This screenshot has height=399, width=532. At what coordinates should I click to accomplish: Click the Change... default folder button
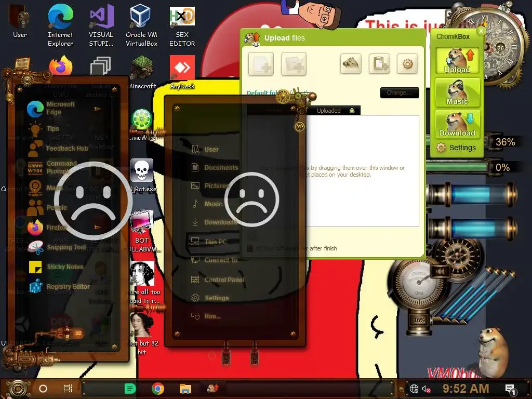coord(400,92)
